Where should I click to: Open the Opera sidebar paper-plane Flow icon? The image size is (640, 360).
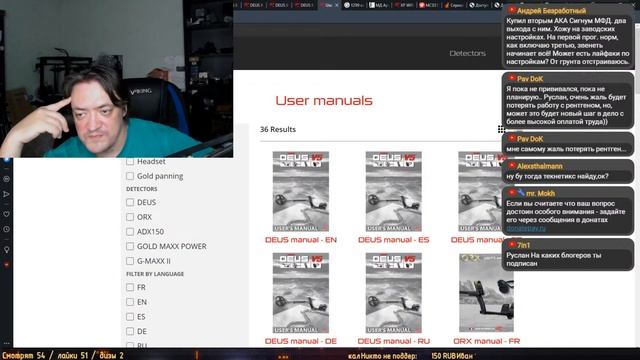click(x=6, y=194)
